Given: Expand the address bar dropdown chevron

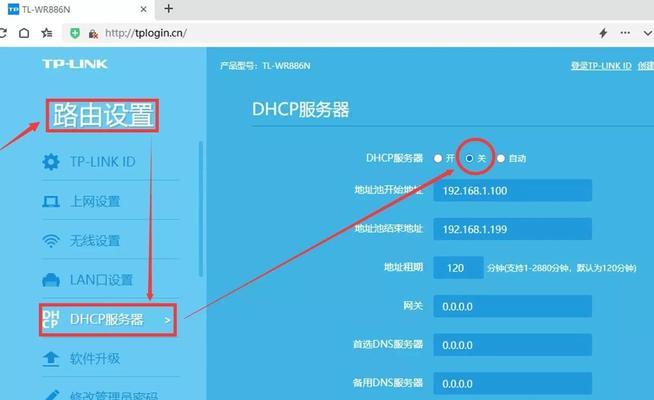Looking at the screenshot, I should pyautogui.click(x=648, y=33).
